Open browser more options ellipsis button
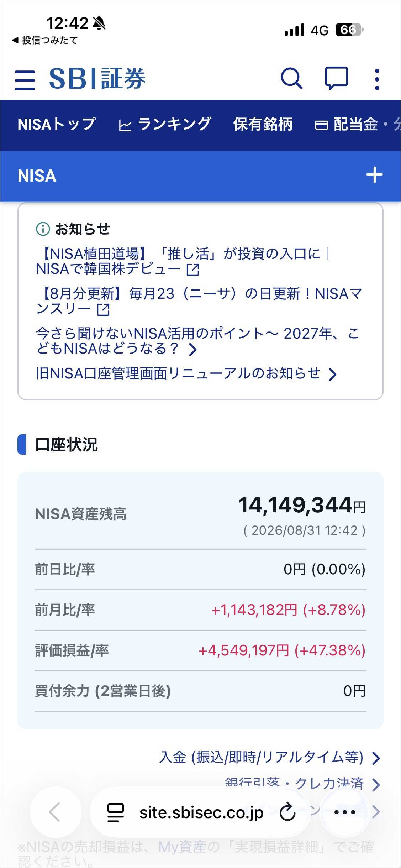The height and width of the screenshot is (868, 401). [x=345, y=812]
